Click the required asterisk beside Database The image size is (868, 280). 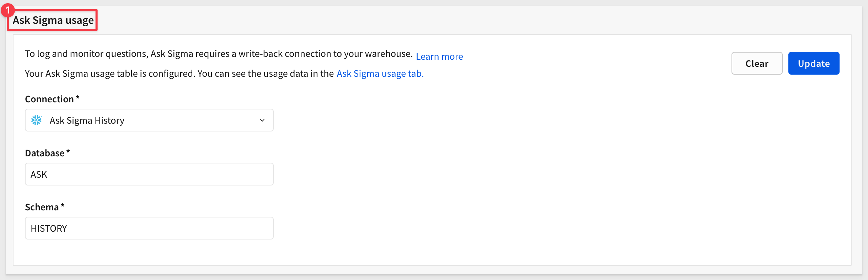(x=68, y=152)
